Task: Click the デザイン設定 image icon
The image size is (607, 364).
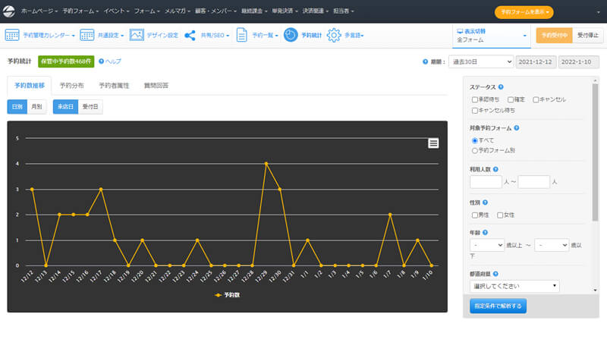Action: click(x=137, y=35)
